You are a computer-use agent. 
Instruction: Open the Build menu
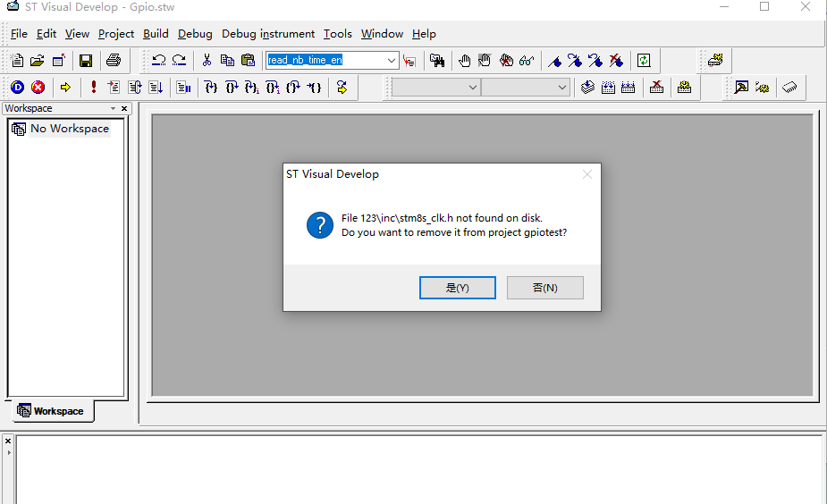click(156, 34)
